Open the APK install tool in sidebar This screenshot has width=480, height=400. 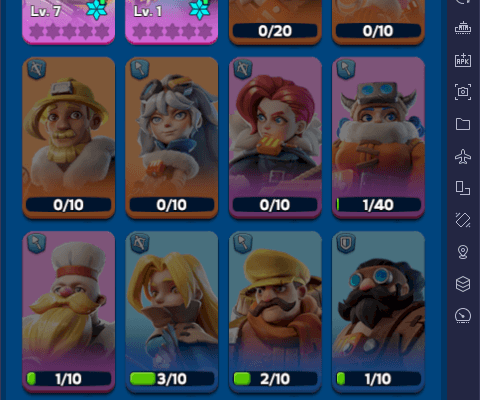[463, 60]
